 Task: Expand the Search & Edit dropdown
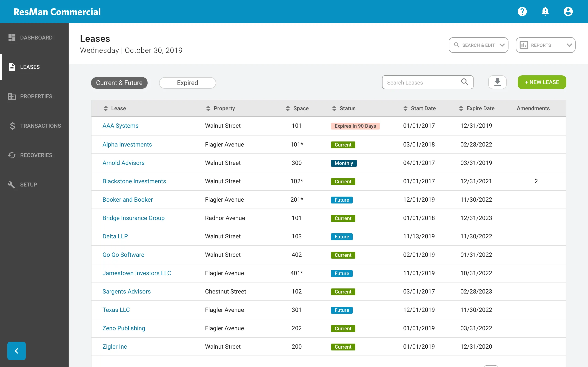479,45
